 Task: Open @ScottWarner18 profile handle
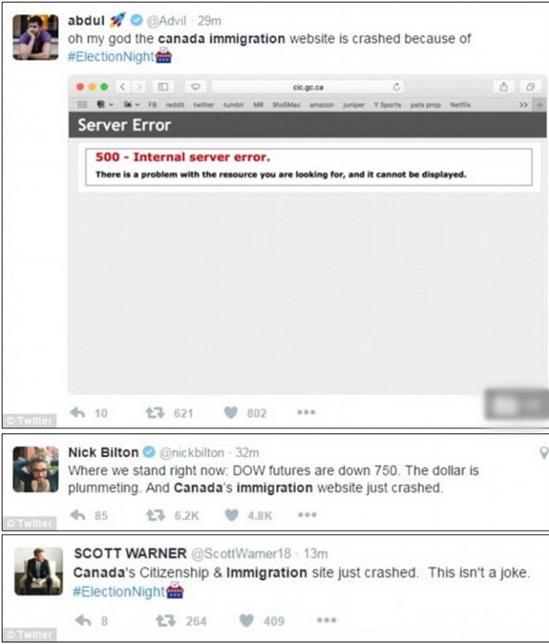[x=241, y=554]
